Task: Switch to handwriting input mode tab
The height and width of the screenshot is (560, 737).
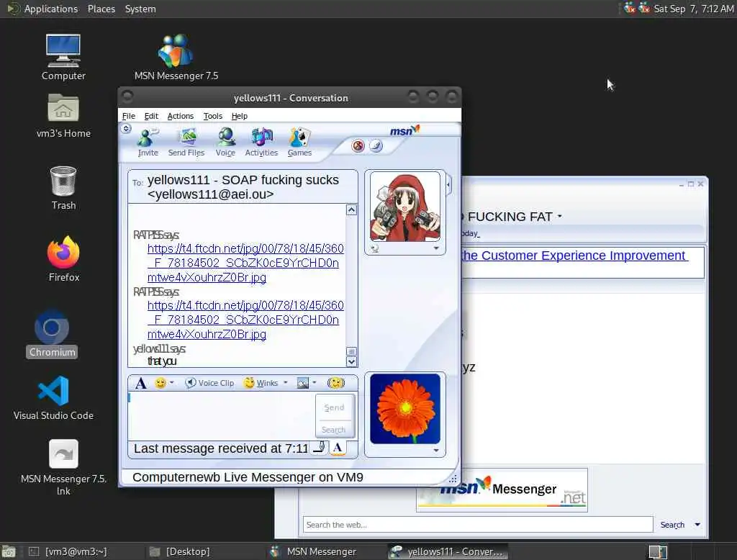Action: [x=319, y=447]
